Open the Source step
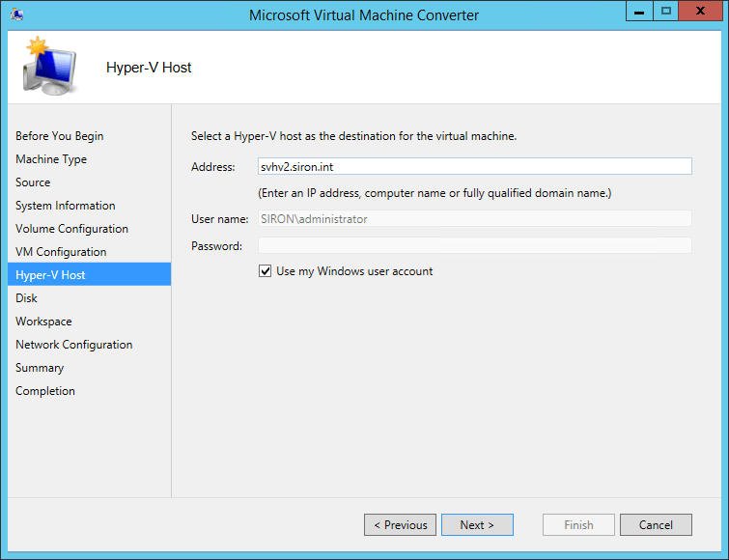The width and height of the screenshot is (729, 560). pos(33,182)
